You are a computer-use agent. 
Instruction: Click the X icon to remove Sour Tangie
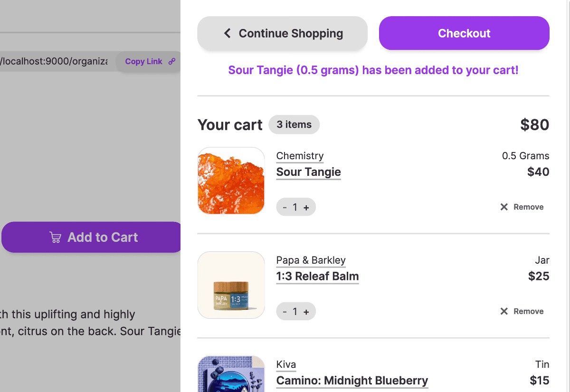tap(503, 206)
